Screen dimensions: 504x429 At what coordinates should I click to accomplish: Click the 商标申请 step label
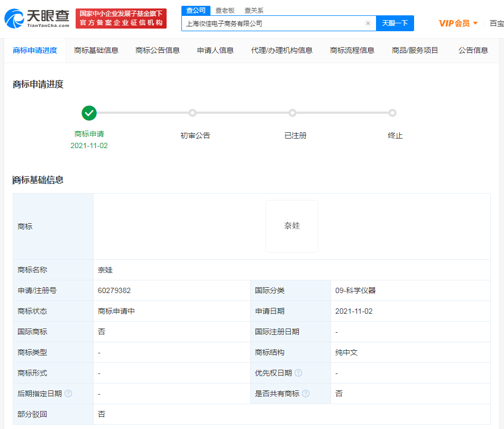coord(89,134)
